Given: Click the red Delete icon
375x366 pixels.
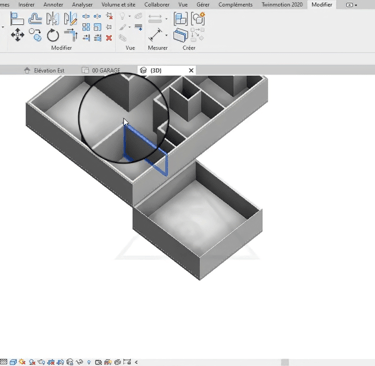Looking at the screenshot, I should (109, 38).
